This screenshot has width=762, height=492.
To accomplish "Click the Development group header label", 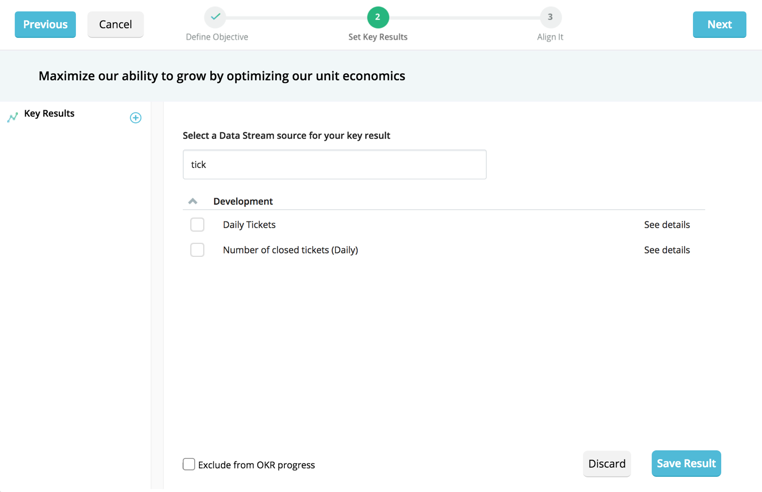I will click(243, 201).
